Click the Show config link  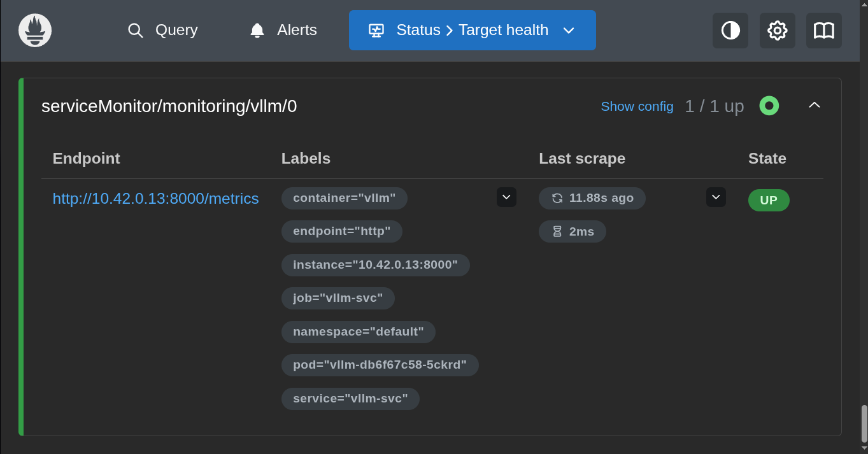pyautogui.click(x=637, y=106)
